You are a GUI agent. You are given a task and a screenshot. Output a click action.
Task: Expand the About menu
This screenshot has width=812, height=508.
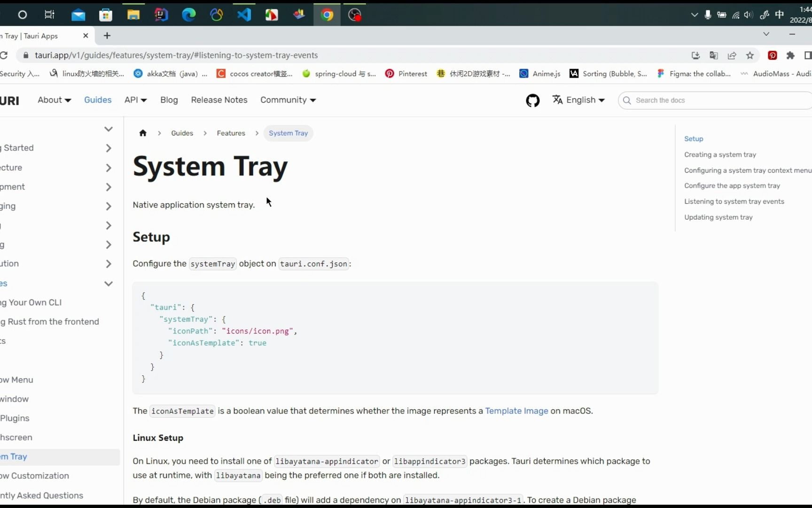point(55,100)
